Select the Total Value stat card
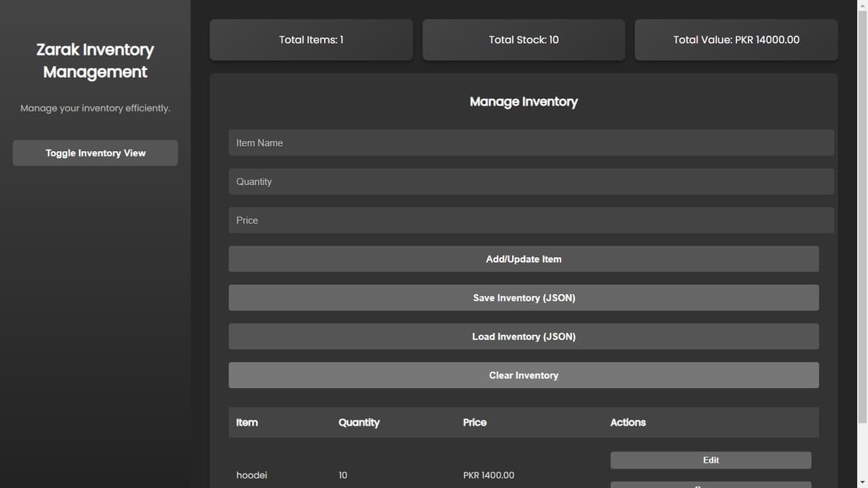Viewport: 868px width, 488px height. click(736, 40)
